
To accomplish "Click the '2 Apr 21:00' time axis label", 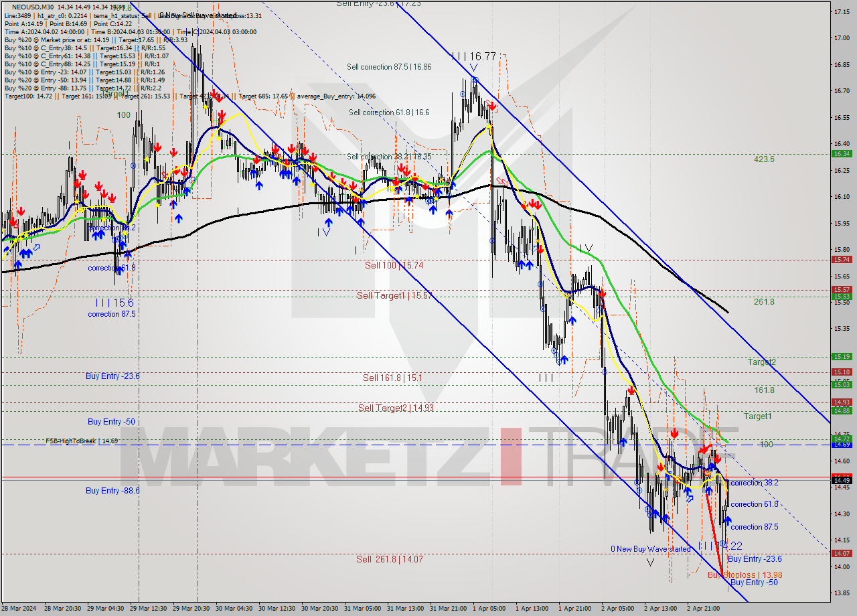I will click(x=705, y=609).
